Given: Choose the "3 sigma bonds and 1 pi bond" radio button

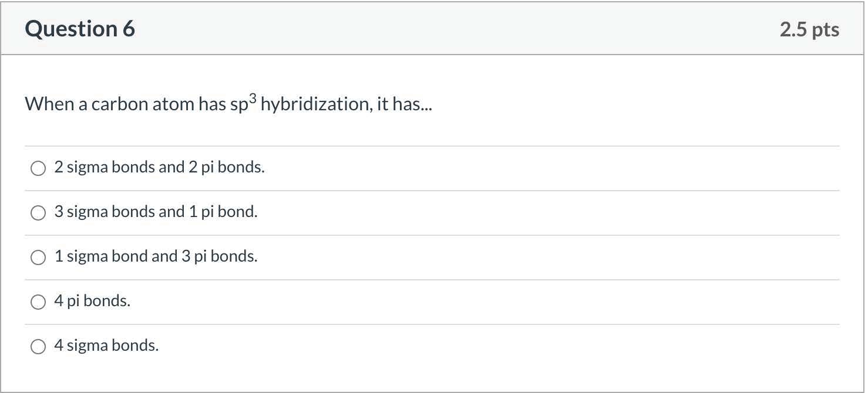Looking at the screenshot, I should pyautogui.click(x=38, y=214).
